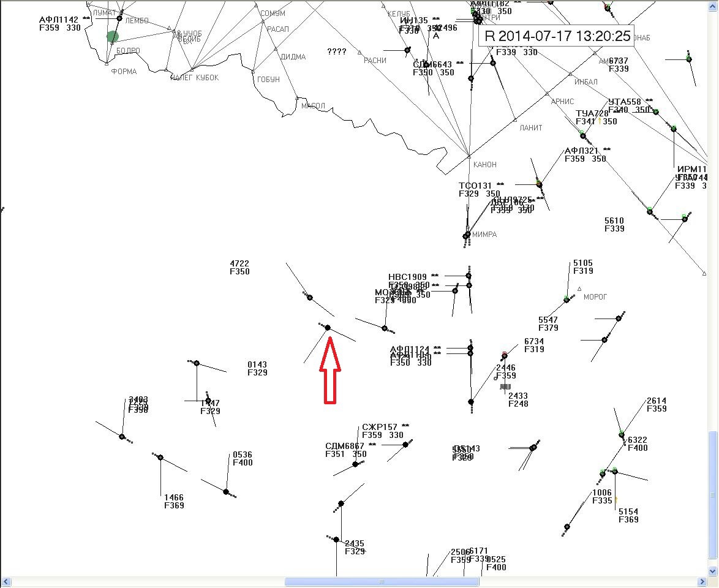Select the ТУА728 flight label

coord(596,118)
